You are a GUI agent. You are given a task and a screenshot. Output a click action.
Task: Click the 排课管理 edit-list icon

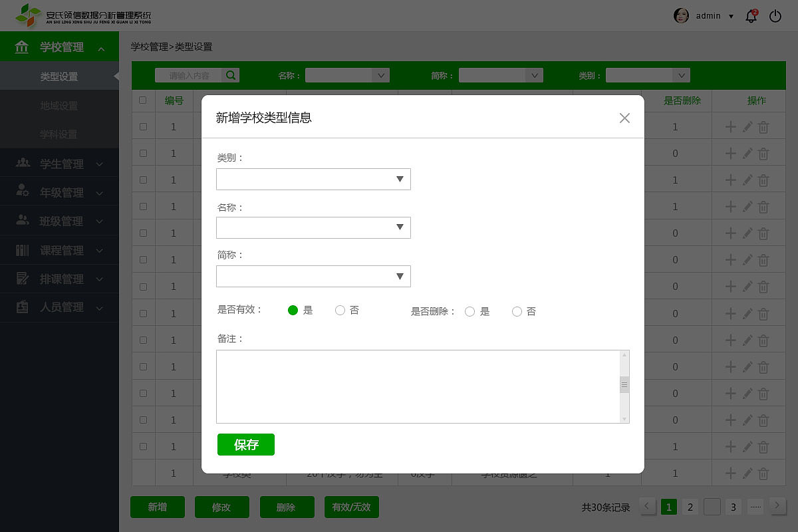coord(23,279)
